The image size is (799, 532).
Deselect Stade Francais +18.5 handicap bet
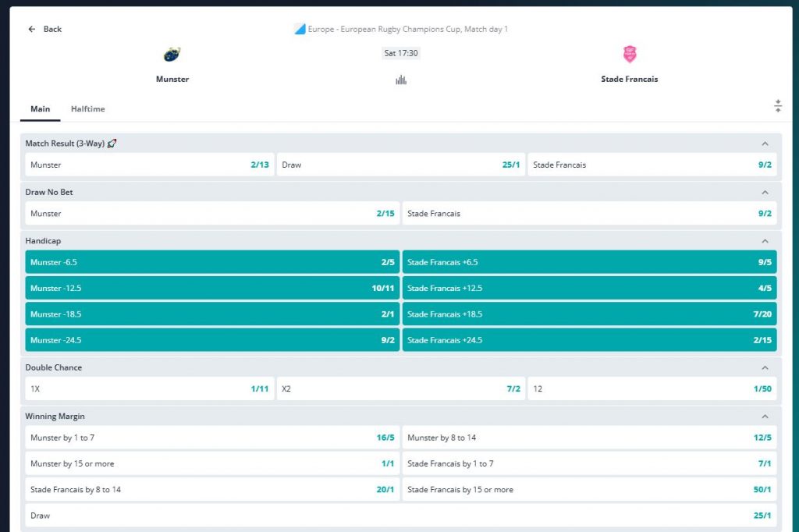(x=590, y=314)
